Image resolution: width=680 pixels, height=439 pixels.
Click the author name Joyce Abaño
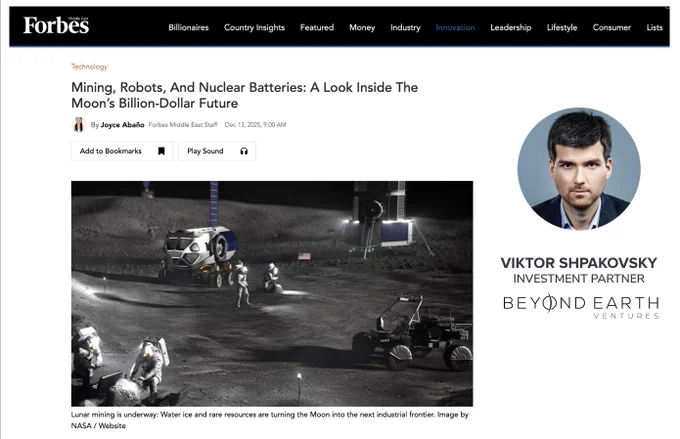(122, 125)
